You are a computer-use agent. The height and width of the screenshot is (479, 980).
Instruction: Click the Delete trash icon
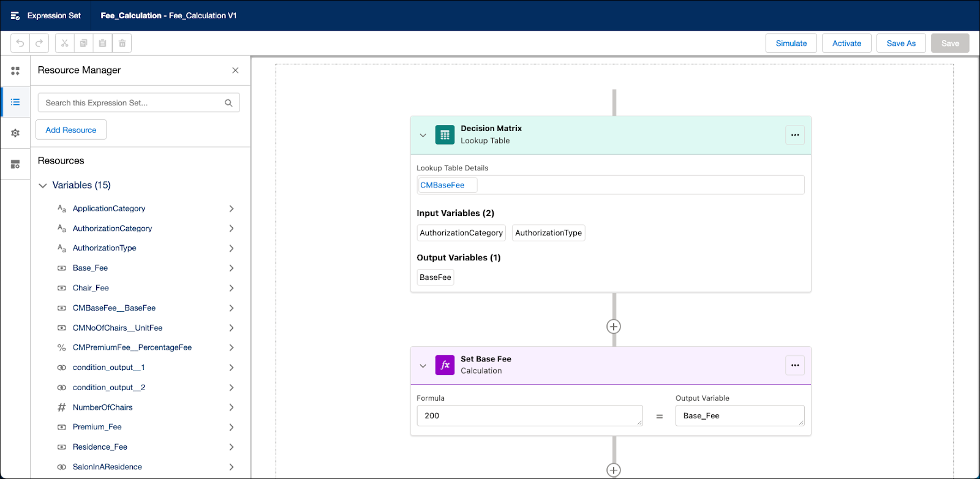(x=122, y=43)
